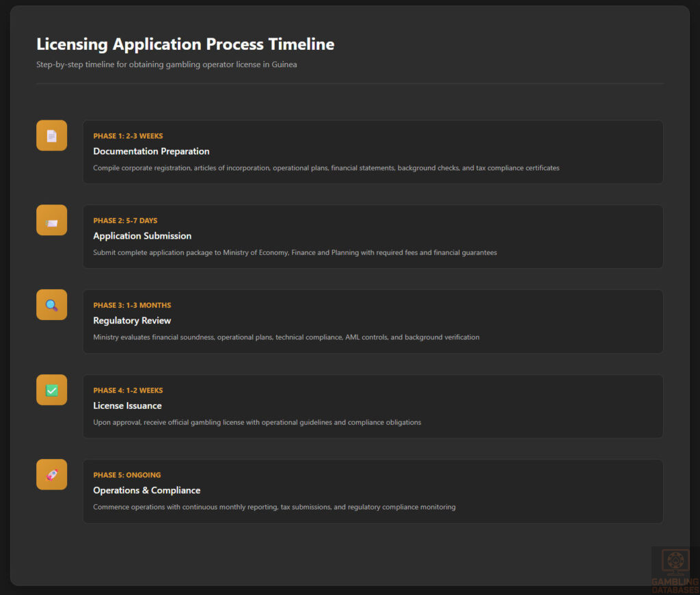Select the Application Submission card
The image size is (700, 595).
(373, 237)
